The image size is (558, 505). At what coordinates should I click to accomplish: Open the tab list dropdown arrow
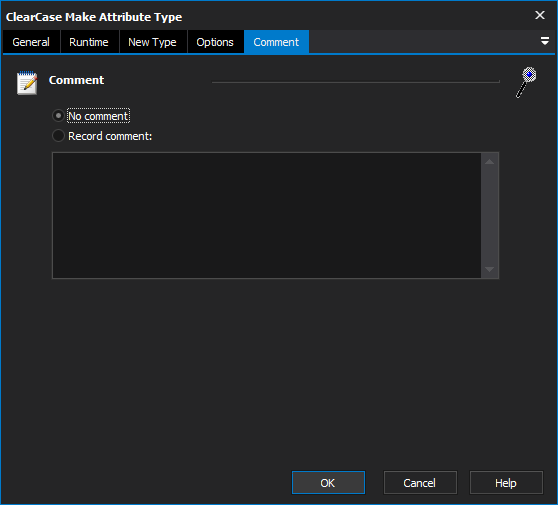point(544,41)
